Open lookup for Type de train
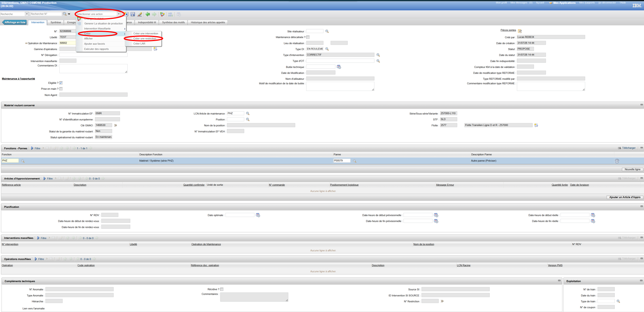Screen dimensions: 644x312 (618, 301)
